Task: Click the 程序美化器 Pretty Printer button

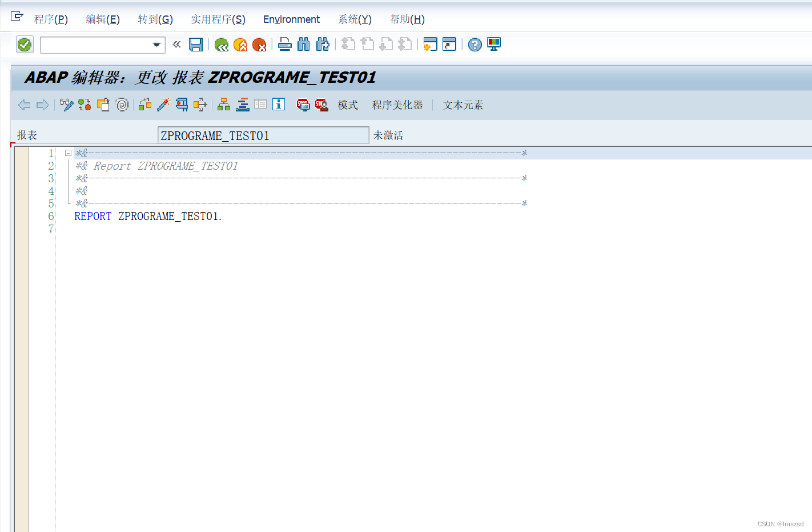Action: tap(397, 105)
